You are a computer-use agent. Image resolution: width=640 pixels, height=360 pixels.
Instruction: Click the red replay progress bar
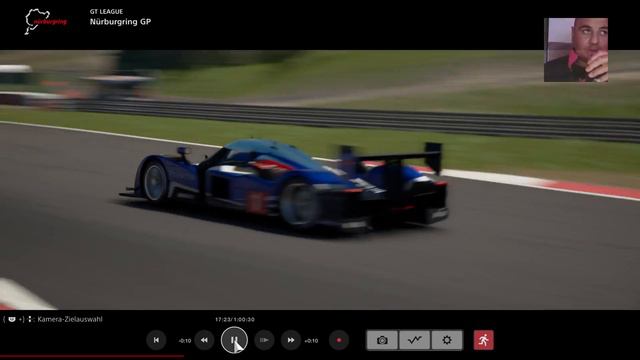(x=92, y=356)
